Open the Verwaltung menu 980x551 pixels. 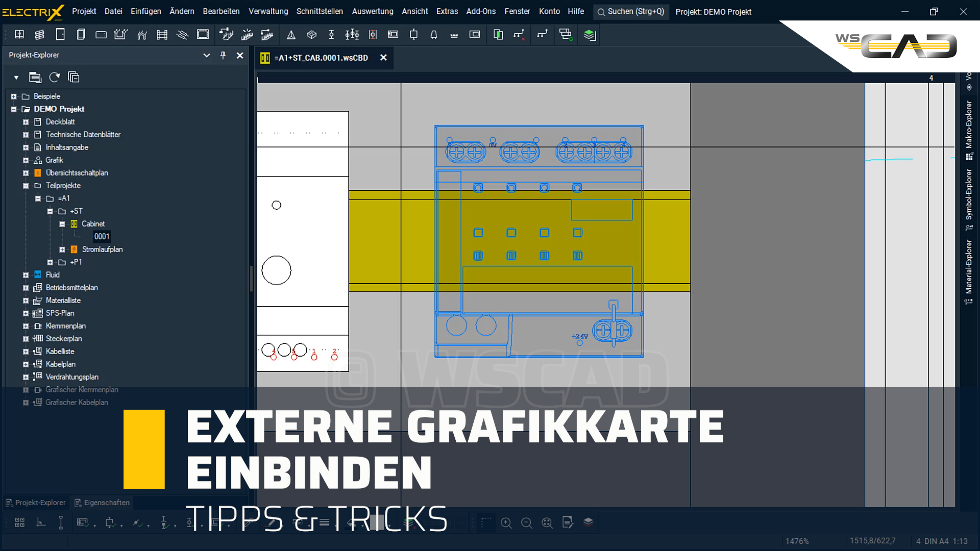pyautogui.click(x=268, y=11)
